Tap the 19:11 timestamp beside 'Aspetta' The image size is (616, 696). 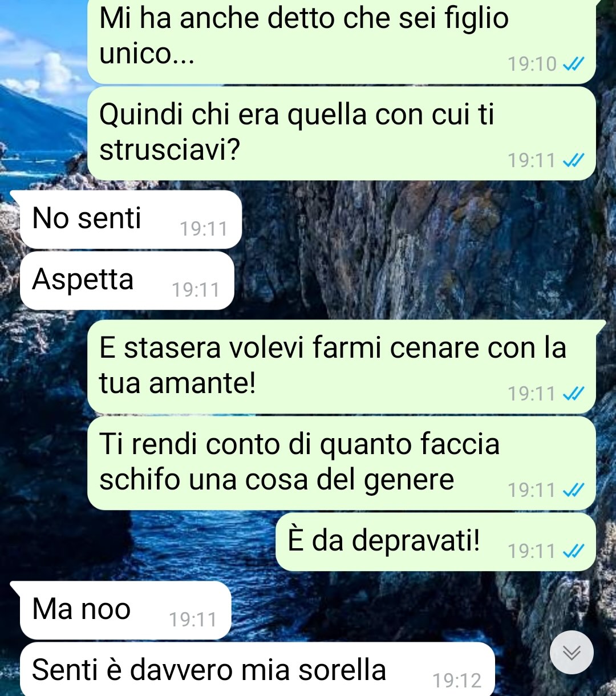(196, 290)
